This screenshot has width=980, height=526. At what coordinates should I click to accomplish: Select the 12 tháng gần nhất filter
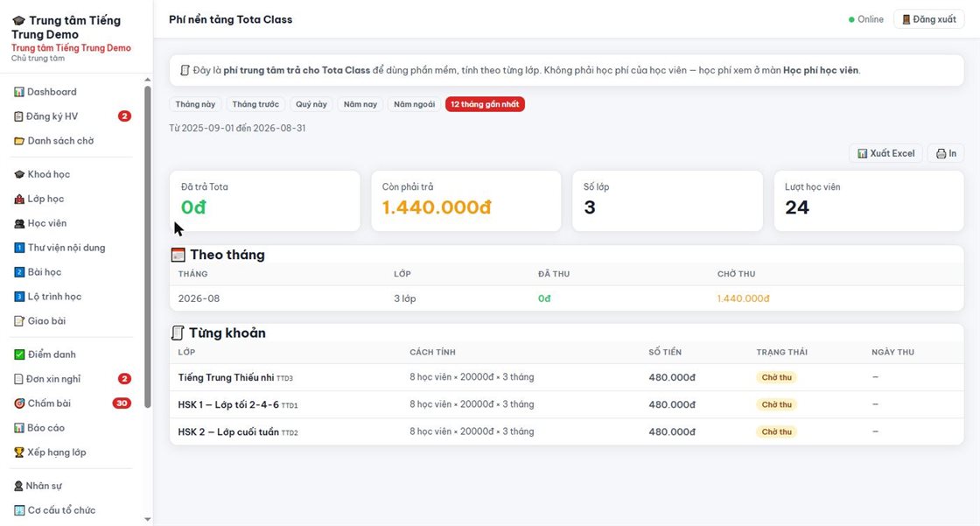coord(485,104)
